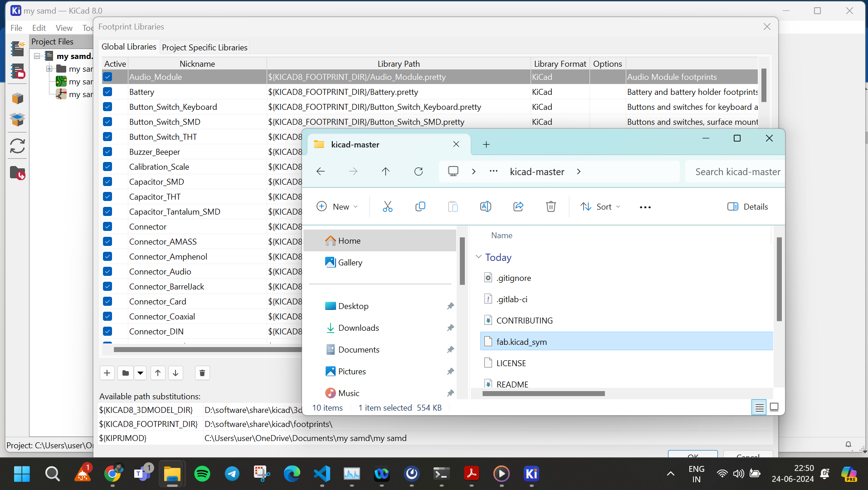Open Telegram from the taskbar
Viewport: 868px width, 490px height.
(232, 474)
